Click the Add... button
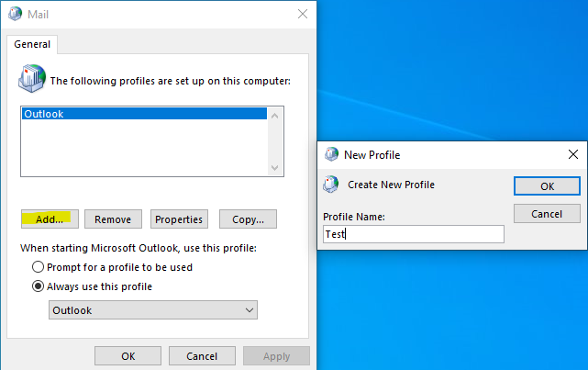This screenshot has width=588, height=370. coord(50,219)
